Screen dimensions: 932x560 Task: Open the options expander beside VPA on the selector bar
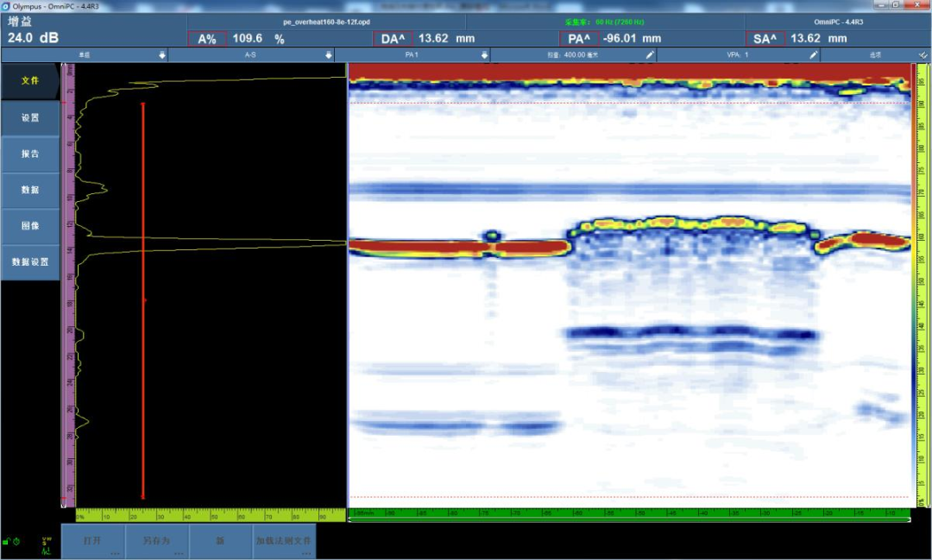click(x=923, y=54)
